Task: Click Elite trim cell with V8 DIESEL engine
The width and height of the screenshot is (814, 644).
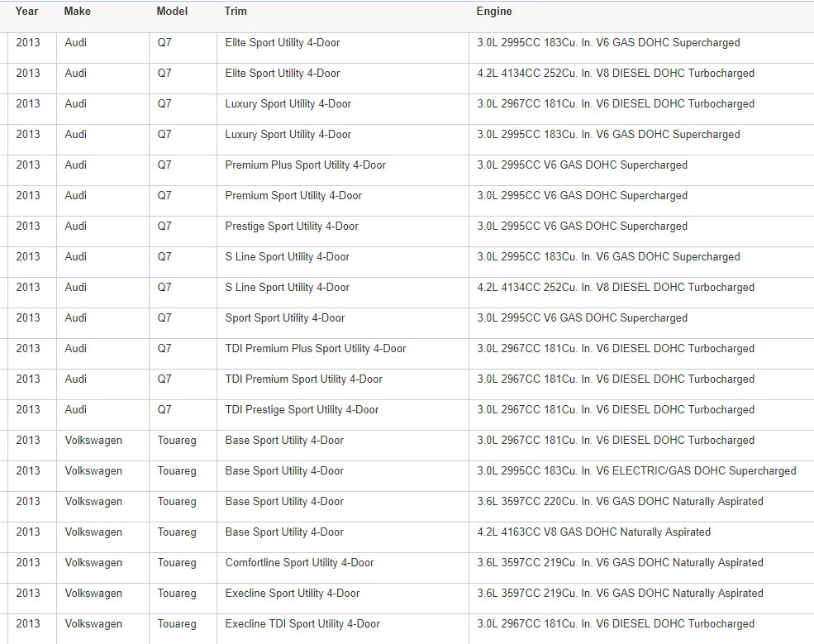Action: pyautogui.click(x=343, y=79)
